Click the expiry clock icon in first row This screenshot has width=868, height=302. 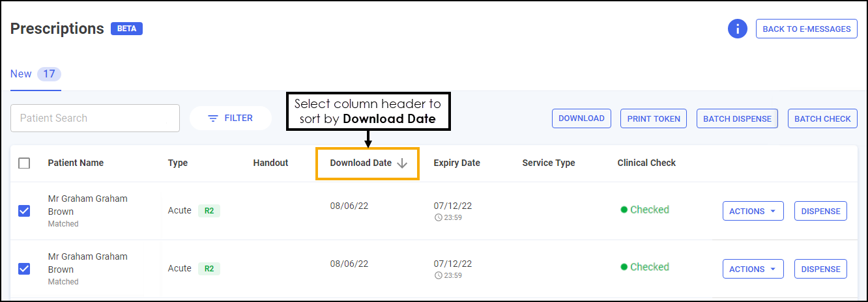437,218
